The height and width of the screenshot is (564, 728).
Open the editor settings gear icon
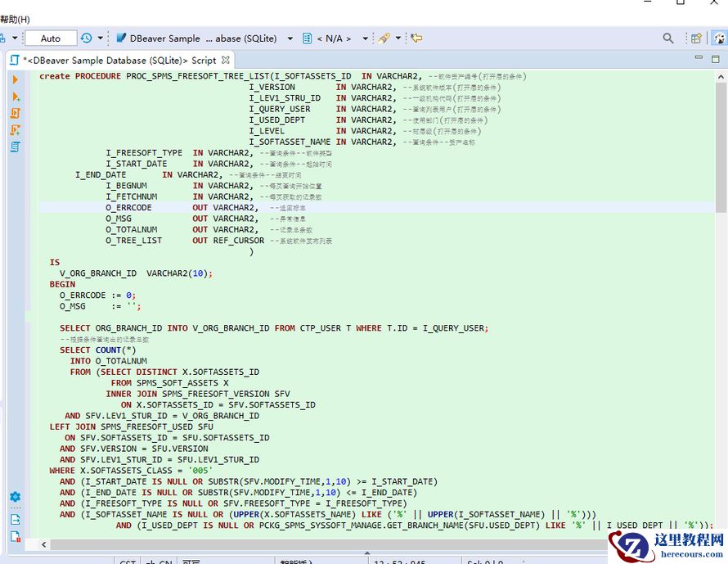click(16, 497)
